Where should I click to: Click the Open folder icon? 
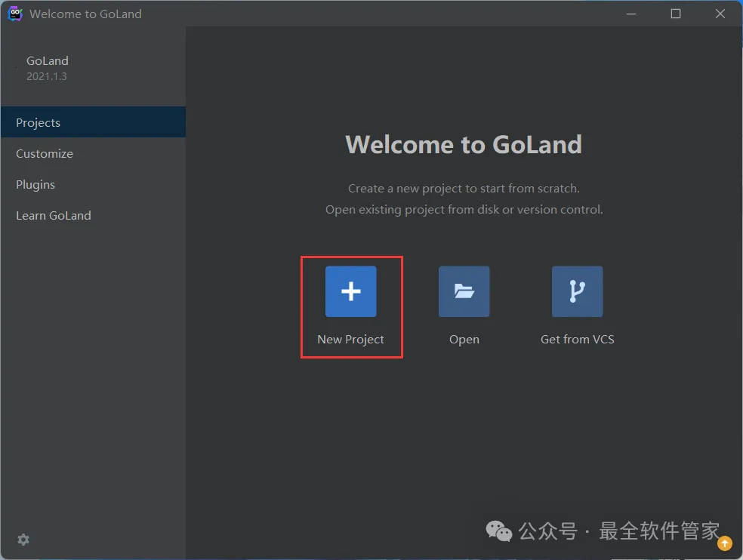click(x=464, y=291)
